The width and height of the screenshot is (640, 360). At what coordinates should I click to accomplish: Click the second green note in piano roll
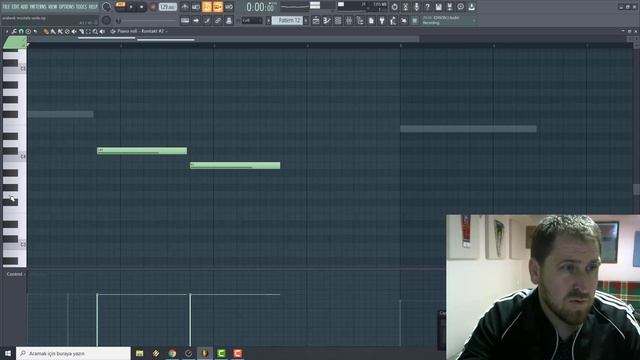(235, 165)
